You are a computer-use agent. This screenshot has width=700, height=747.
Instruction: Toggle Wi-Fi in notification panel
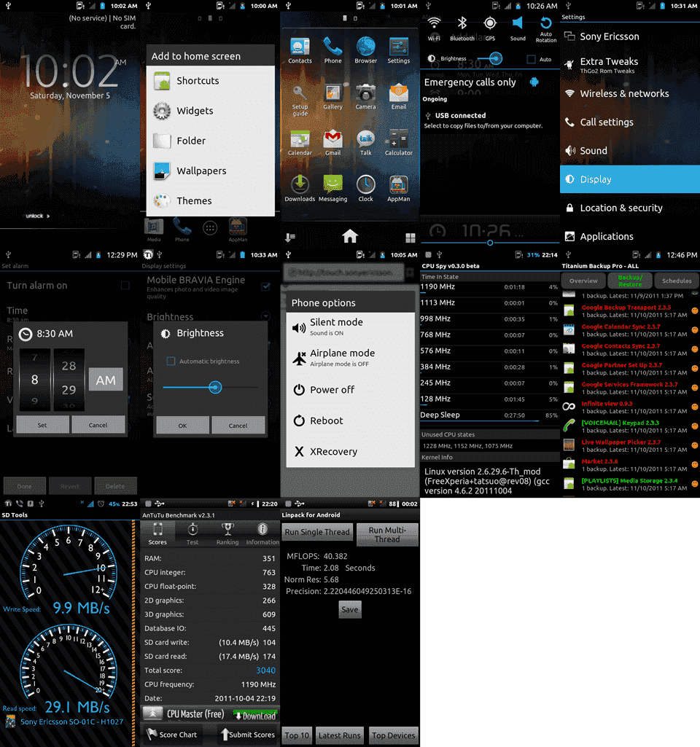click(x=434, y=28)
